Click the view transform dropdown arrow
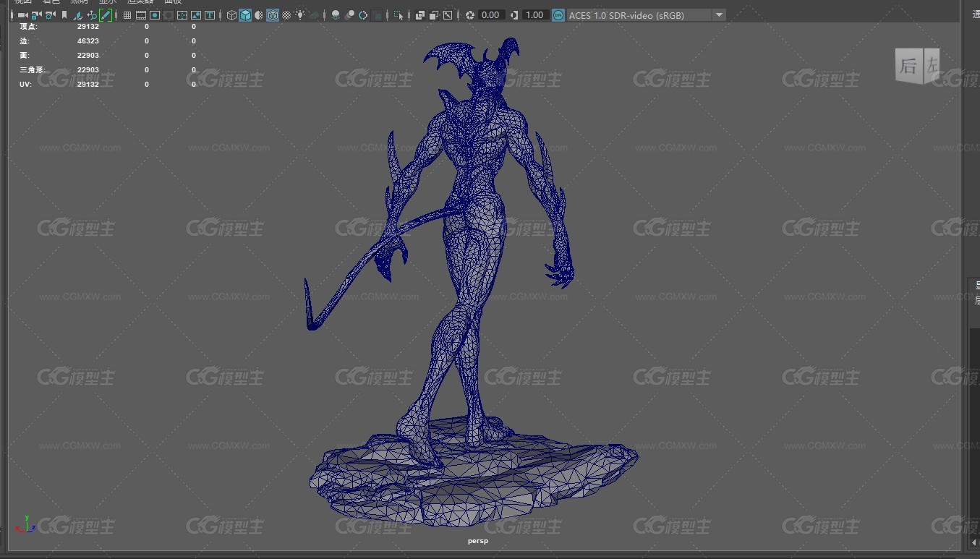This screenshot has height=559, width=980. pyautogui.click(x=719, y=15)
